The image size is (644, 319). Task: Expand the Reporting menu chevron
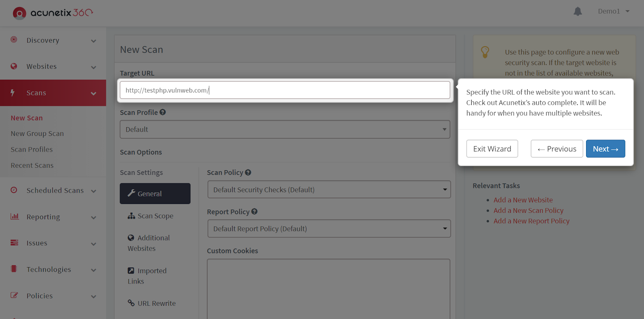[x=93, y=218]
